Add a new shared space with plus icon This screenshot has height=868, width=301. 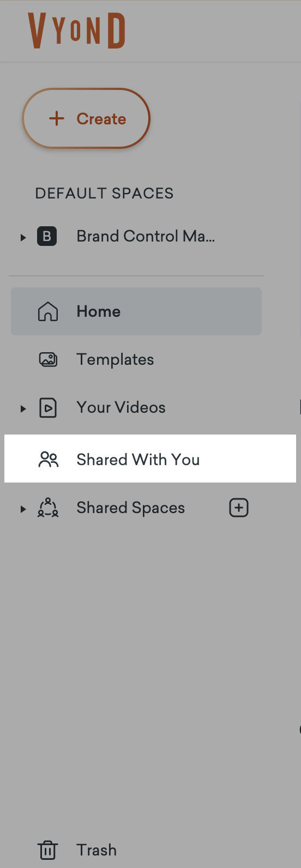tap(238, 508)
